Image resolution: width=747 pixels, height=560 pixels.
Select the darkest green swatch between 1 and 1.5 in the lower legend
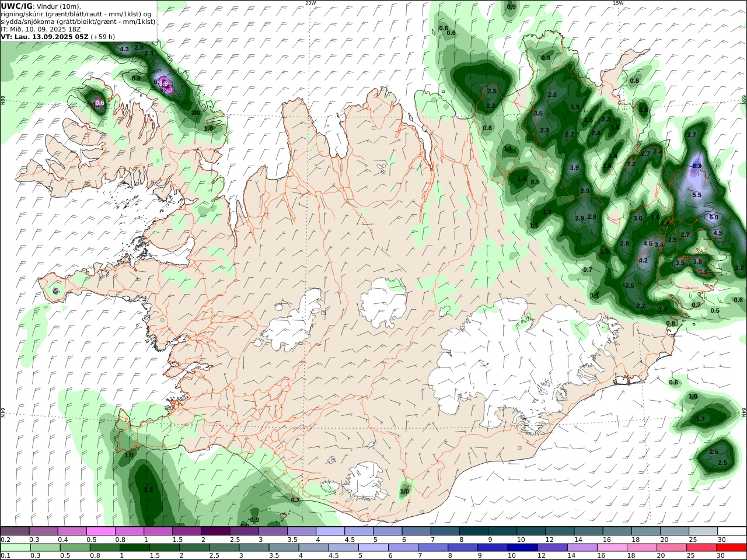[x=134, y=548]
